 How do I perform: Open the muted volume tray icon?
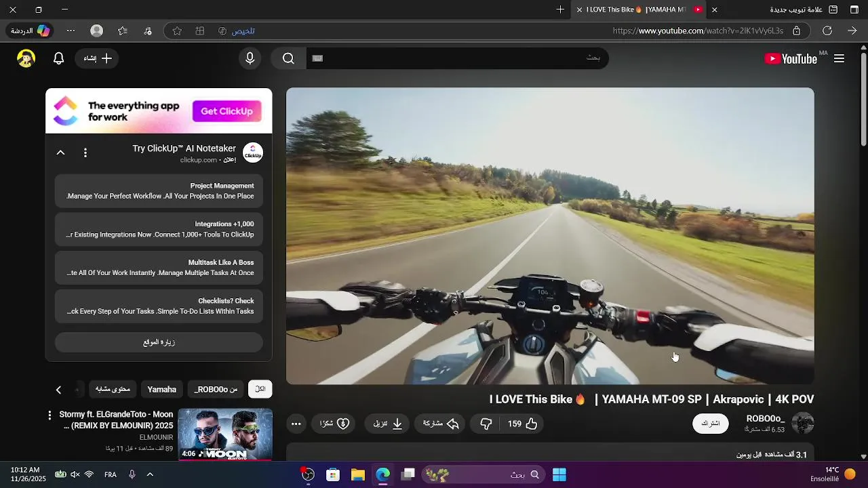click(75, 474)
